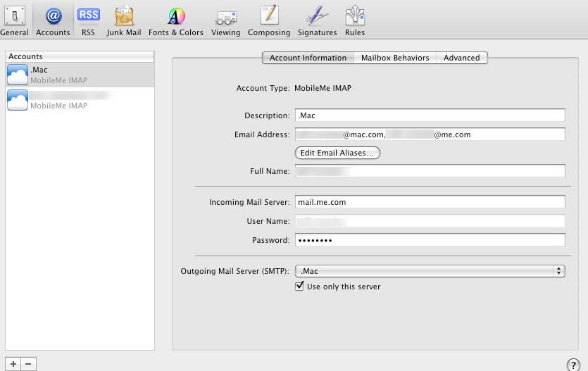The width and height of the screenshot is (588, 371).
Task: Select the Accounts preferences icon
Action: tap(53, 20)
